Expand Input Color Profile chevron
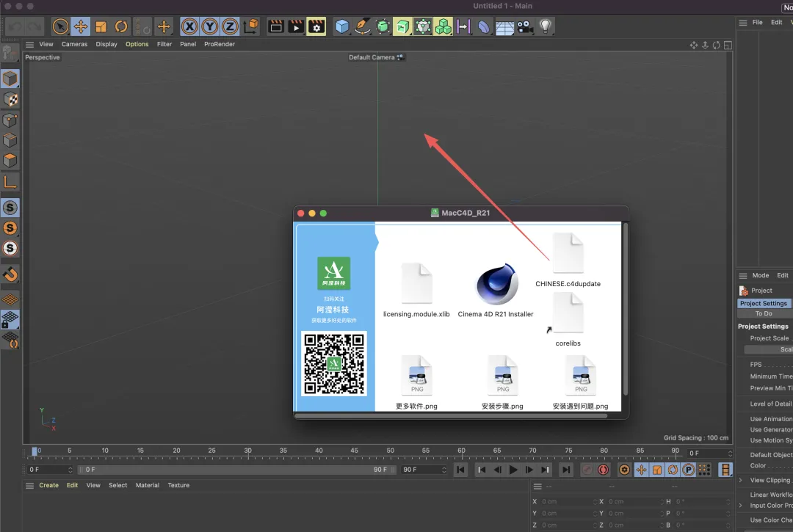793x532 pixels. (741, 506)
